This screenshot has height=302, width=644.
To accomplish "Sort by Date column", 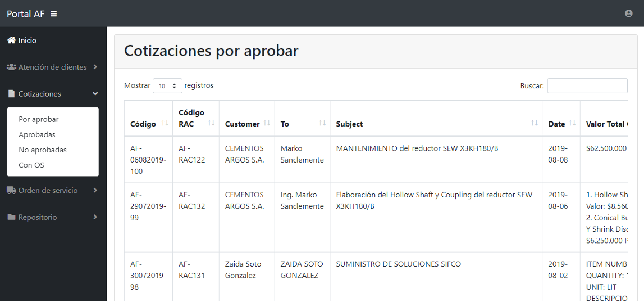I will click(x=572, y=123).
